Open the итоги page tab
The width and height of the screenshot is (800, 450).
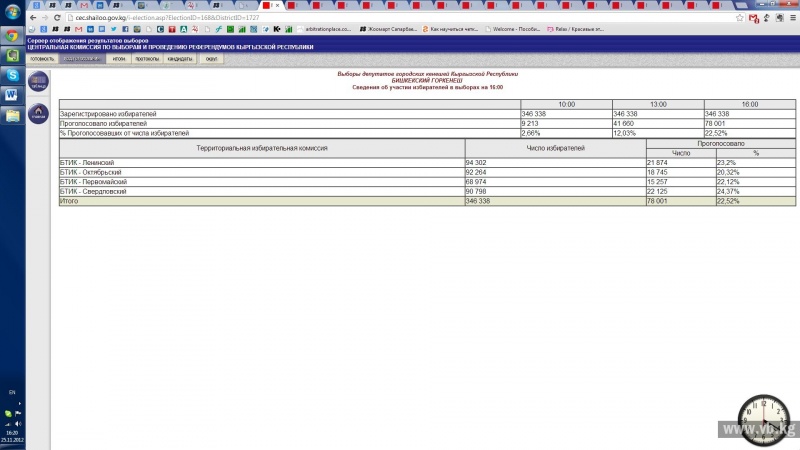pos(119,59)
